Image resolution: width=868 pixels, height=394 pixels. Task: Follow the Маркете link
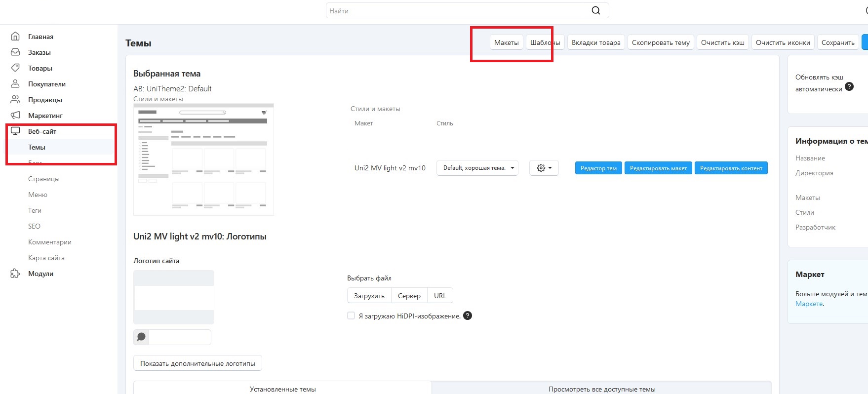(x=809, y=304)
